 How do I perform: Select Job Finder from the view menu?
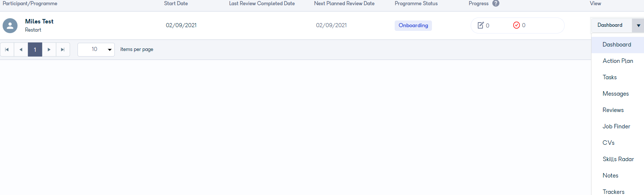616,127
